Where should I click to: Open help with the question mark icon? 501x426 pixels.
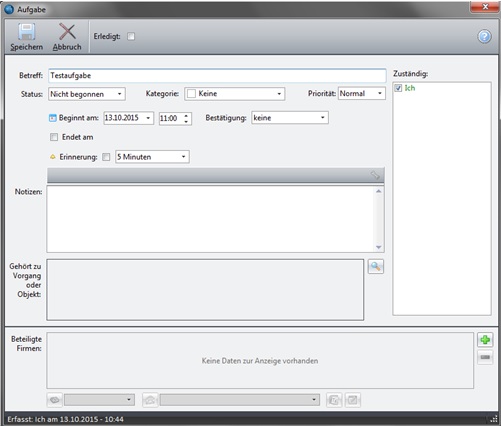point(484,36)
